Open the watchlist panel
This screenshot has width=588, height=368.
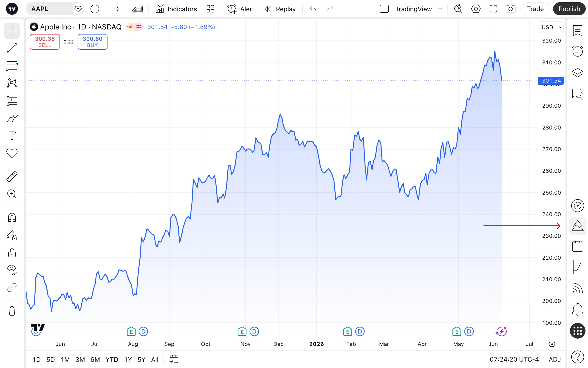[578, 31]
